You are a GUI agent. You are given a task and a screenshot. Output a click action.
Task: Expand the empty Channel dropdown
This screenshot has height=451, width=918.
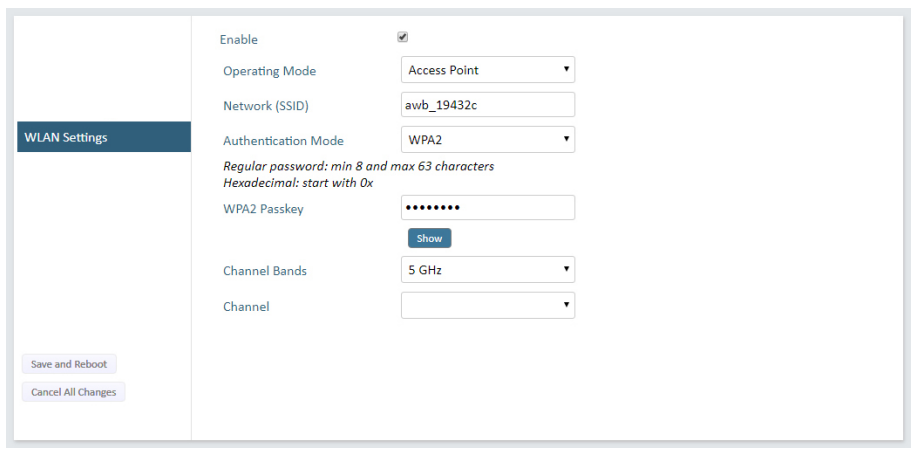tap(487, 305)
